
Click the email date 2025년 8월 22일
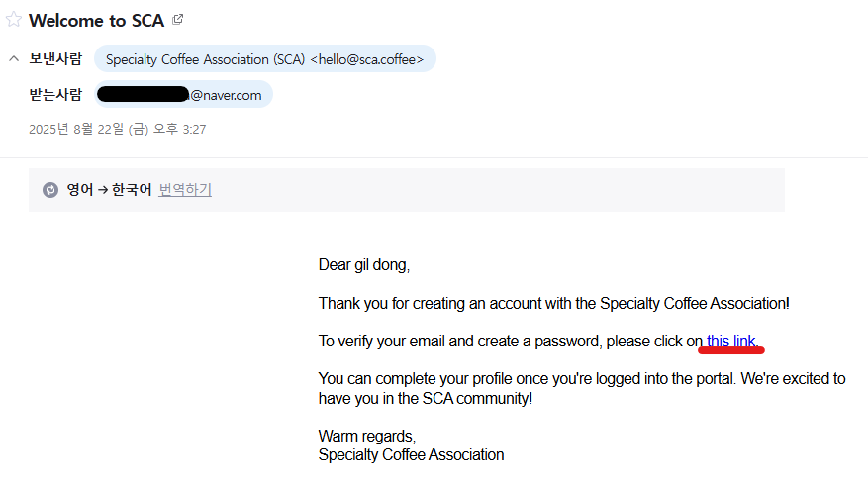[117, 129]
